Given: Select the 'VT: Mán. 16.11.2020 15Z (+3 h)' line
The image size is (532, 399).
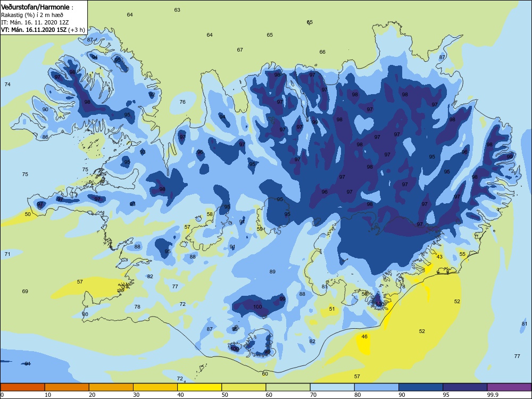Looking at the screenshot, I should point(43,30).
